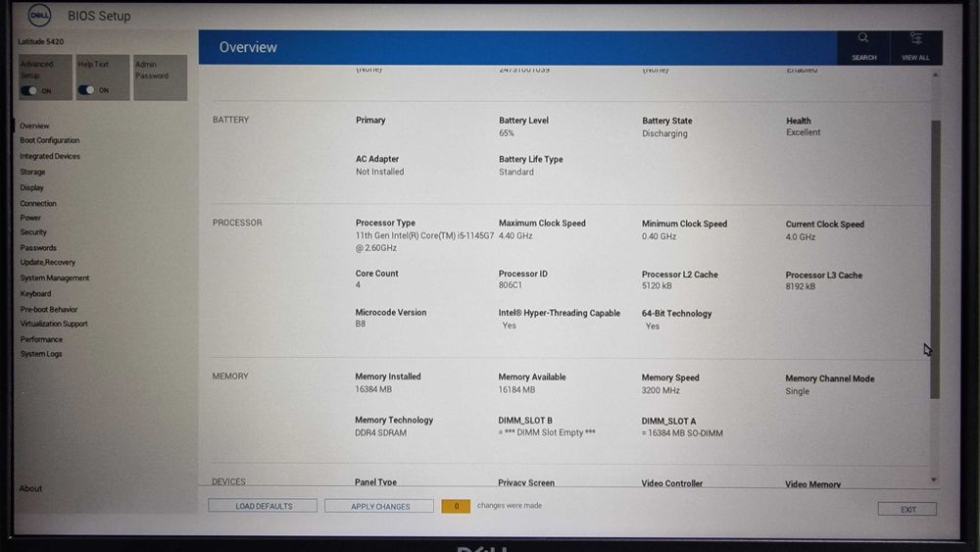980x552 pixels.
Task: Click the scrollbar up arrow
Action: click(x=935, y=75)
